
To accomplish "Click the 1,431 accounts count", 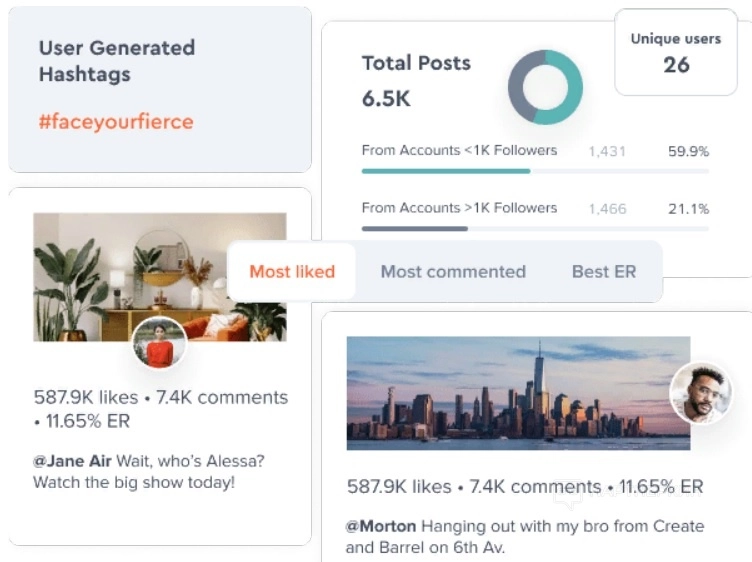I will pyautogui.click(x=607, y=152).
